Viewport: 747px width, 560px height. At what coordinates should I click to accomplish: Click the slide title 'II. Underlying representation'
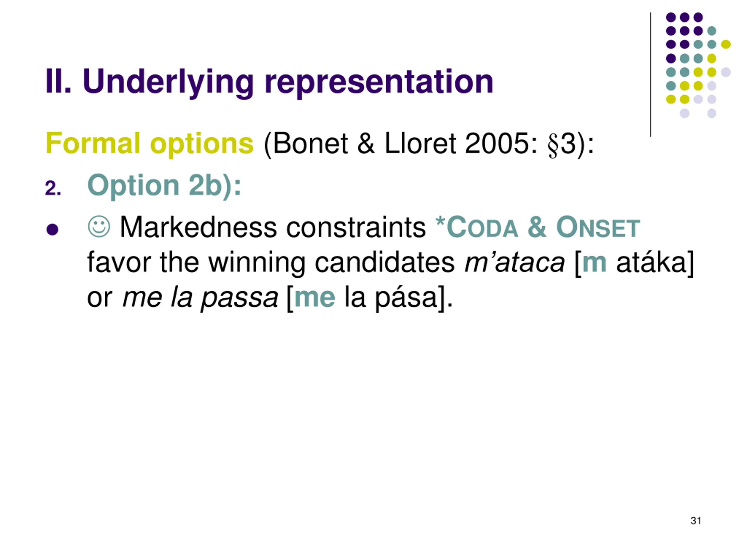click(x=270, y=82)
